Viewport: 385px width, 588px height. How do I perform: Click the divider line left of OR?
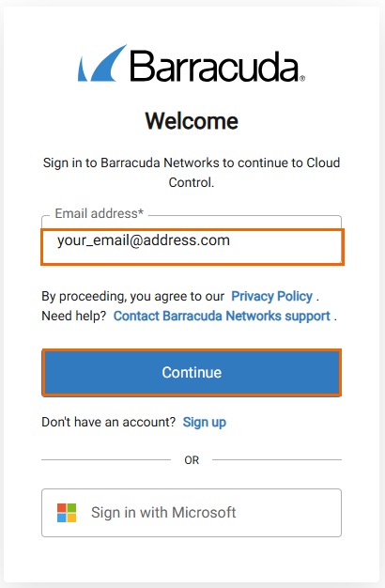click(106, 459)
